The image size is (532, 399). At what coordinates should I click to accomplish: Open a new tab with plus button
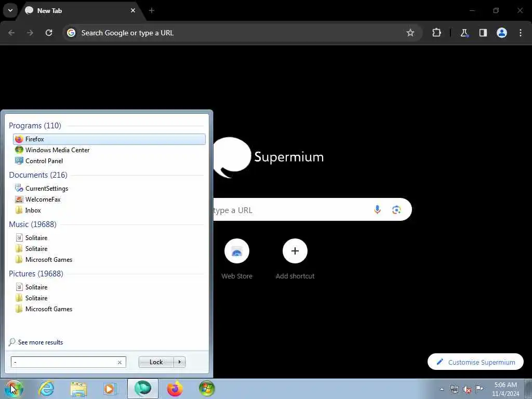(x=151, y=10)
